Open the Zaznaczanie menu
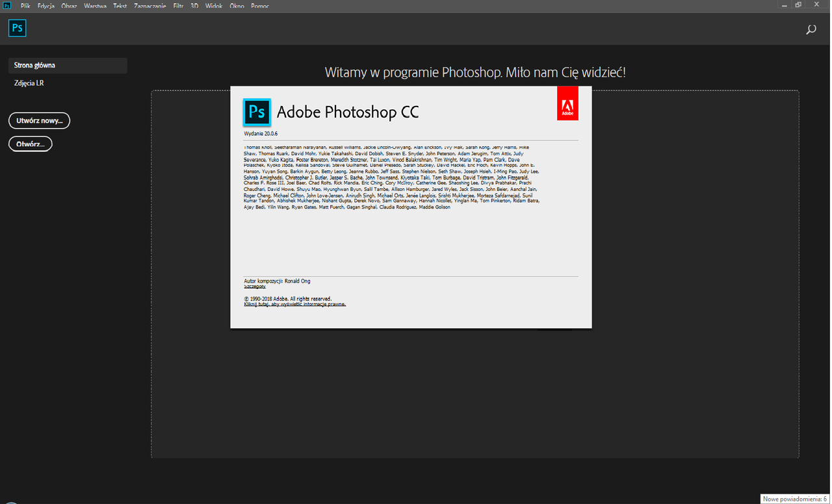Image resolution: width=832 pixels, height=504 pixels. tap(151, 6)
